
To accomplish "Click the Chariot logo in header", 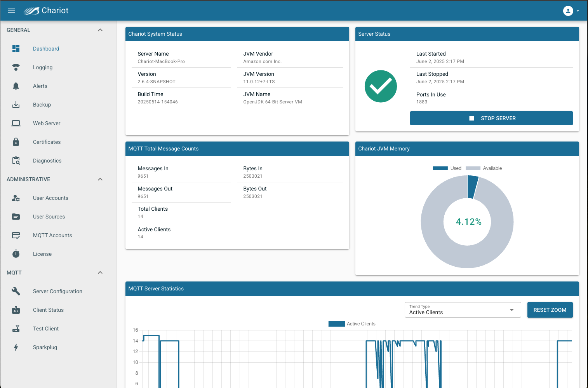I will click(46, 11).
